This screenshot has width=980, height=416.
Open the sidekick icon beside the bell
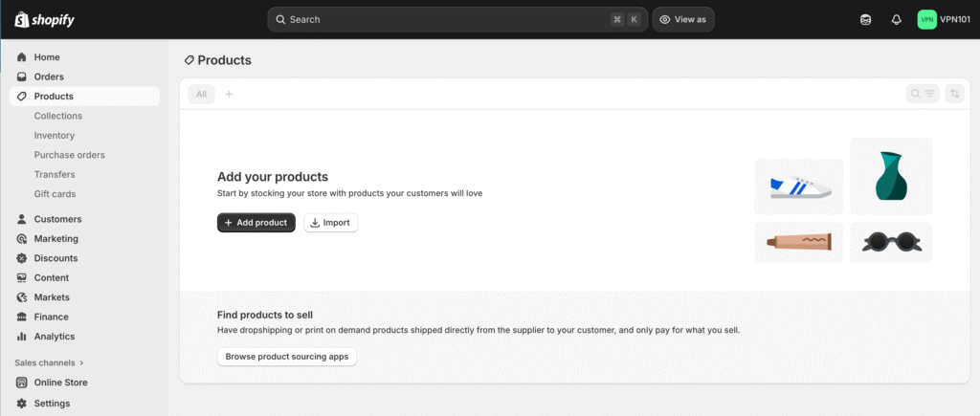pos(865,19)
